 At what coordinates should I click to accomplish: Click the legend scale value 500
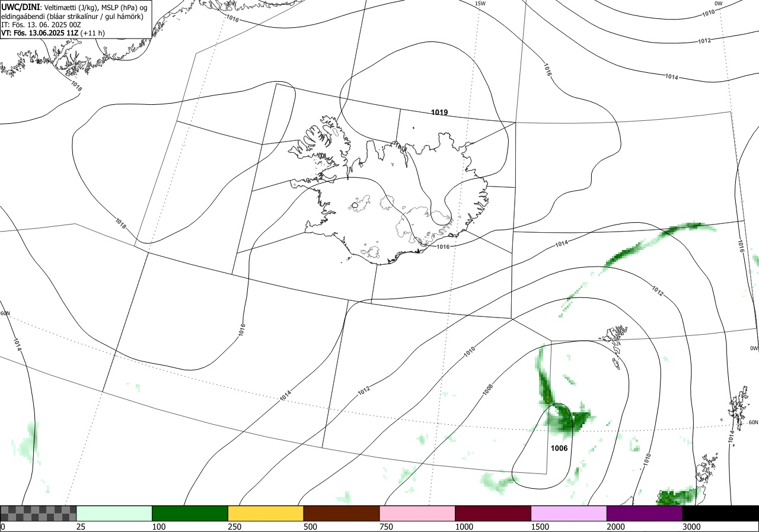click(x=310, y=527)
